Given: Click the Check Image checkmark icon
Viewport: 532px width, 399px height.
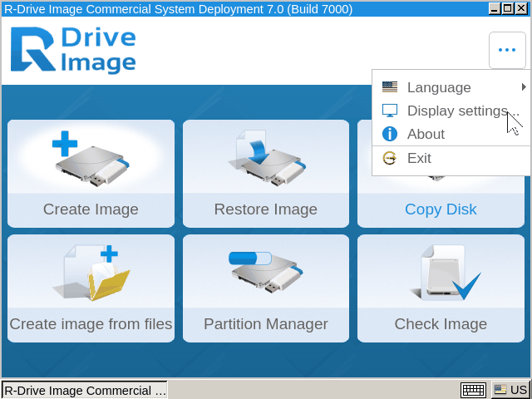Looking at the screenshot, I should click(x=445, y=273).
